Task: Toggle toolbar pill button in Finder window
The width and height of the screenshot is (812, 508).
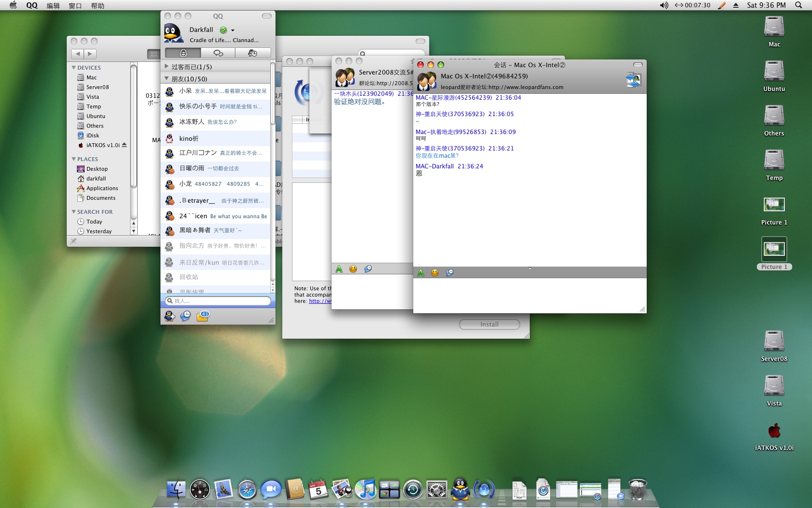Action: tap(420, 41)
